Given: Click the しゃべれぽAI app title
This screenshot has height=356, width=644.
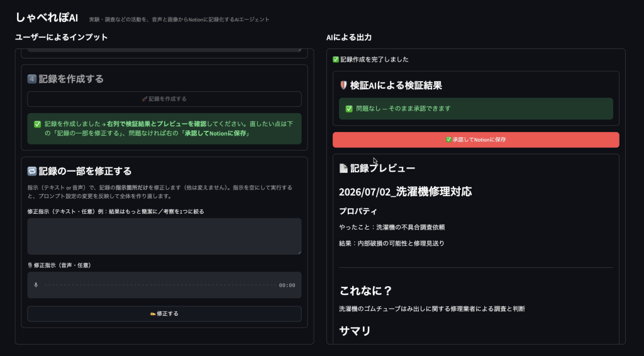Looking at the screenshot, I should point(47,18).
